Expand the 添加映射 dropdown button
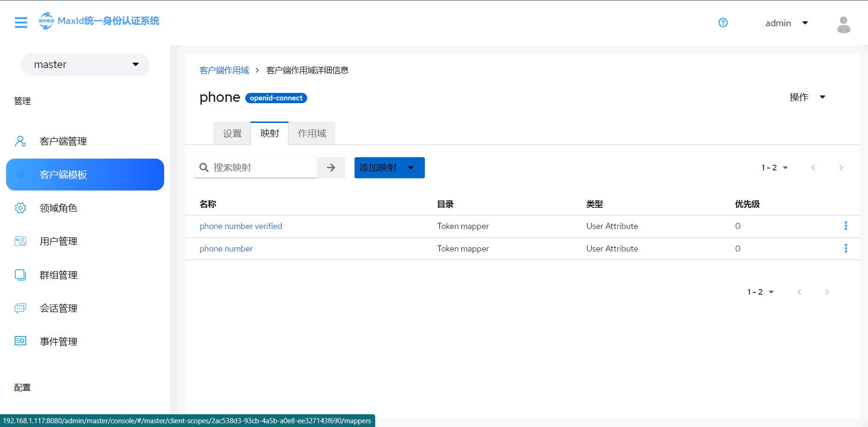The image size is (868, 427). [390, 168]
